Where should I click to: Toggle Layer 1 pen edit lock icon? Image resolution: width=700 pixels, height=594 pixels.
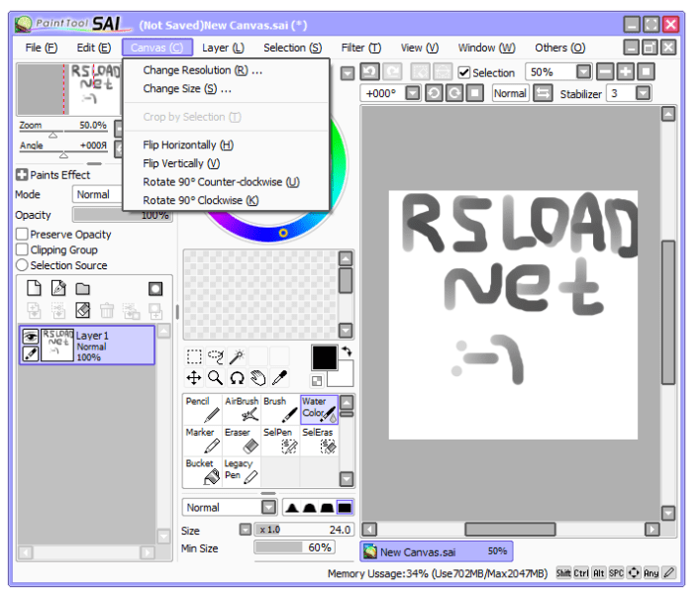(30, 353)
